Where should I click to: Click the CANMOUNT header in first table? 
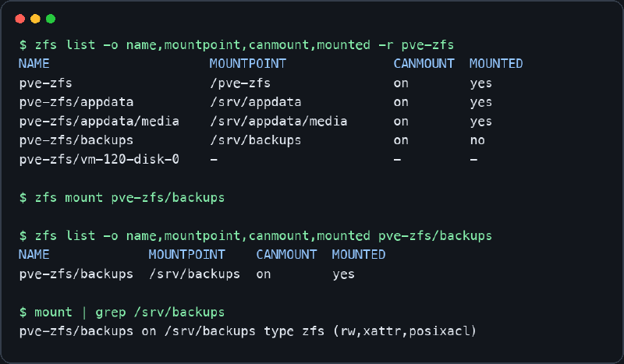coord(424,64)
